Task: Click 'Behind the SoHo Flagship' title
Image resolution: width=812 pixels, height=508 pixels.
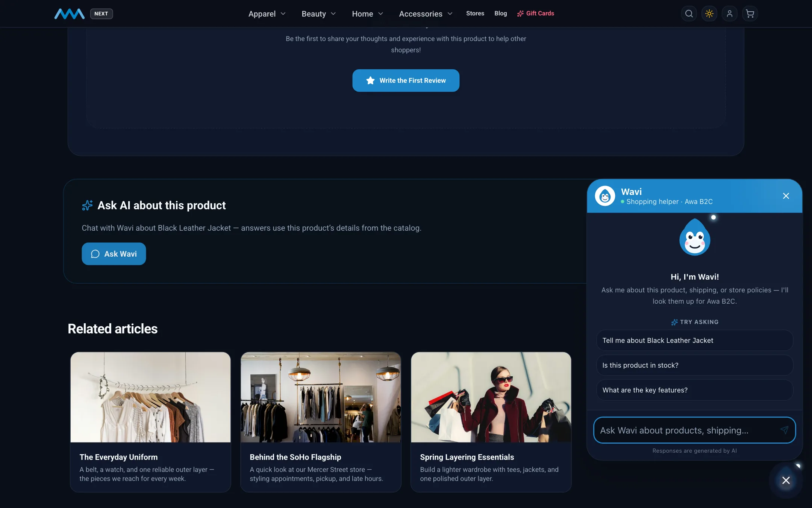Action: coord(295,457)
